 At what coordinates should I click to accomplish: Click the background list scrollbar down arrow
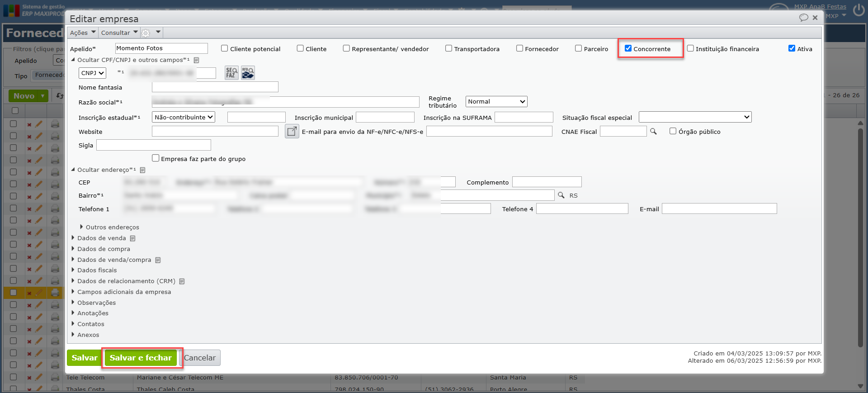[860, 386]
